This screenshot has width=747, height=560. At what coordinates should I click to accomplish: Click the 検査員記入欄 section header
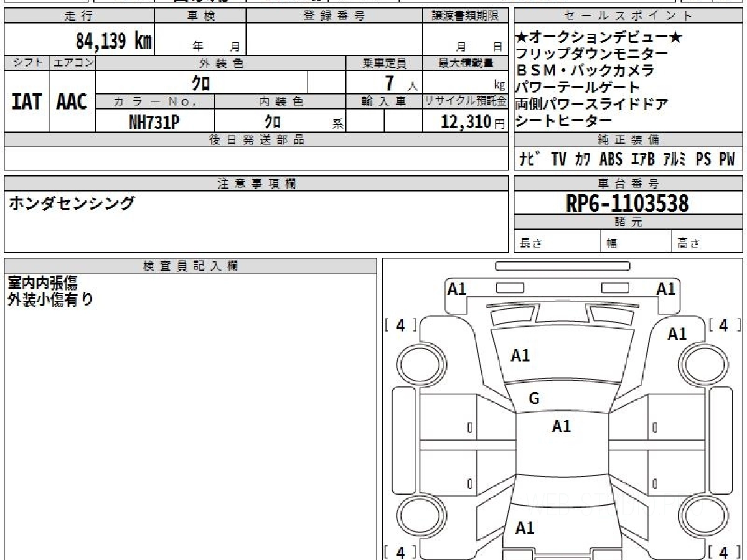[190, 266]
